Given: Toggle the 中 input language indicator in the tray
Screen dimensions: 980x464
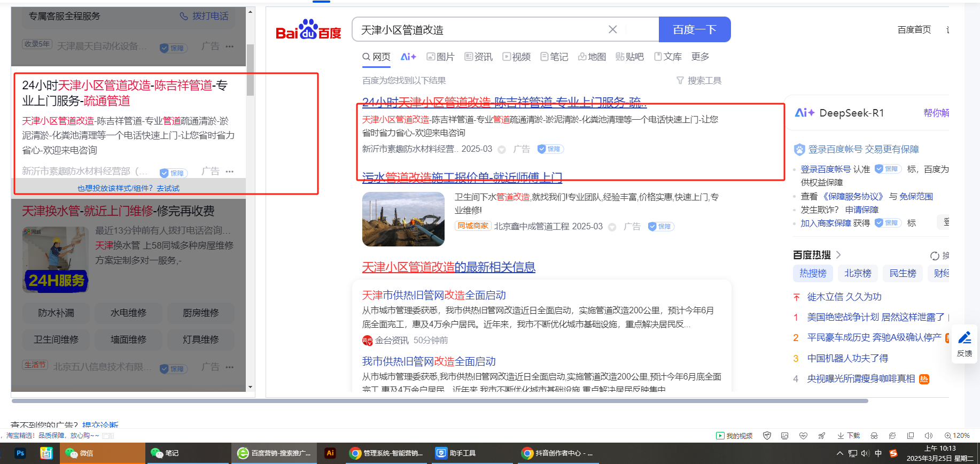Looking at the screenshot, I should click(878, 453).
